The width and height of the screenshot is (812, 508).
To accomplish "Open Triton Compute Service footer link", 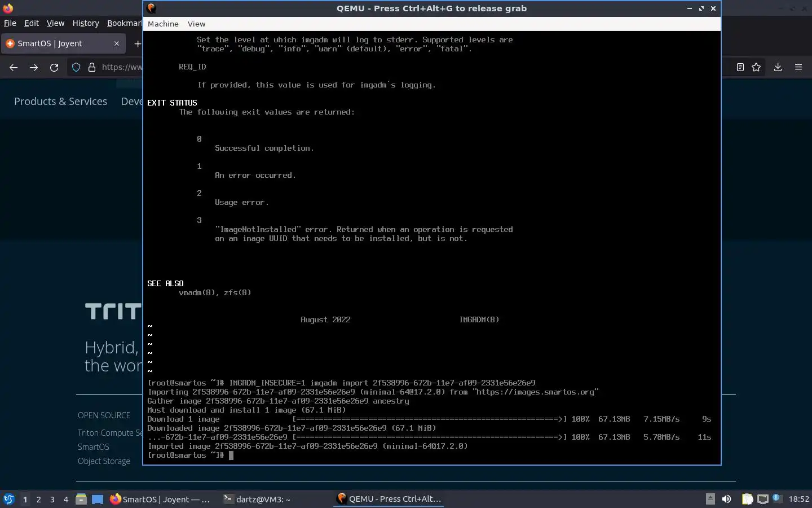I will 111,432.
